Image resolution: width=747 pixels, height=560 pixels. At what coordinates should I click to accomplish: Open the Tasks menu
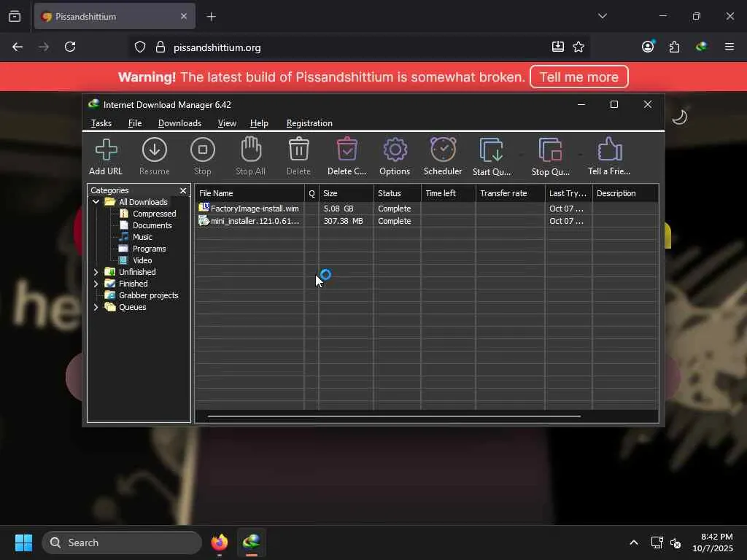(x=101, y=123)
